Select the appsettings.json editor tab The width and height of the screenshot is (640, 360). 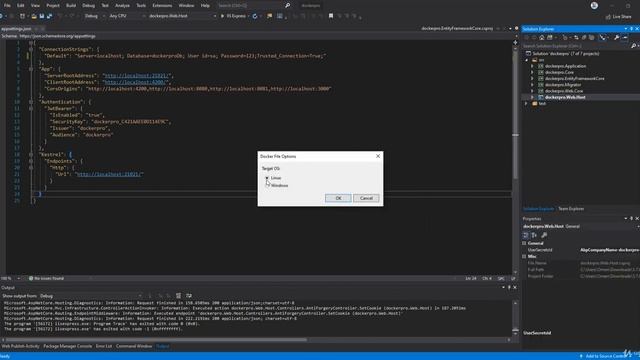pyautogui.click(x=16, y=29)
